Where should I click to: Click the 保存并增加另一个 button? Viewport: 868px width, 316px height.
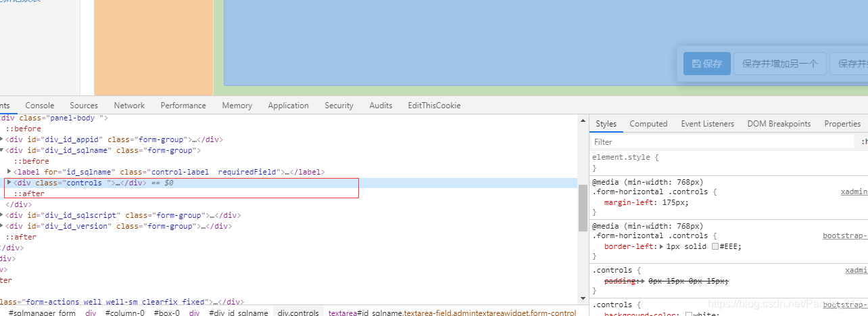tap(780, 64)
